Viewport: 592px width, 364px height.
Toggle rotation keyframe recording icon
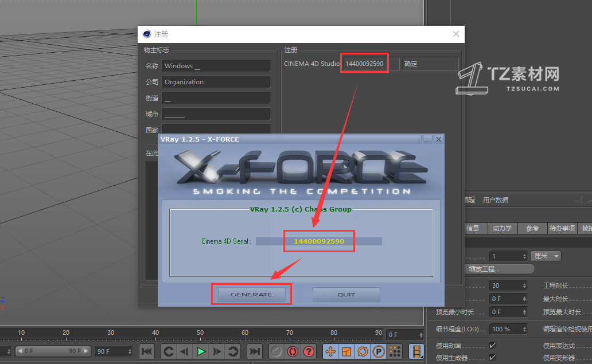click(x=363, y=351)
